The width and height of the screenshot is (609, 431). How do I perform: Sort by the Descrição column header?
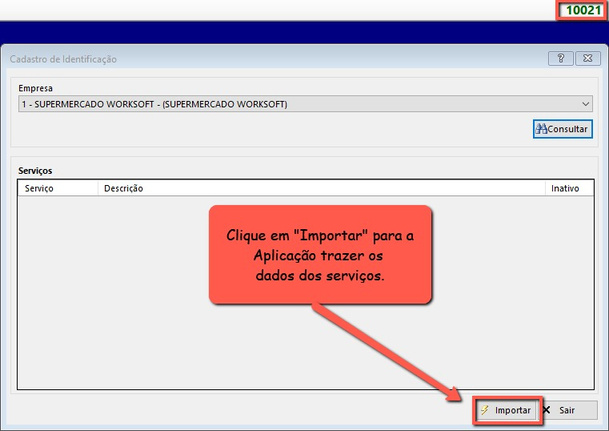tap(123, 188)
